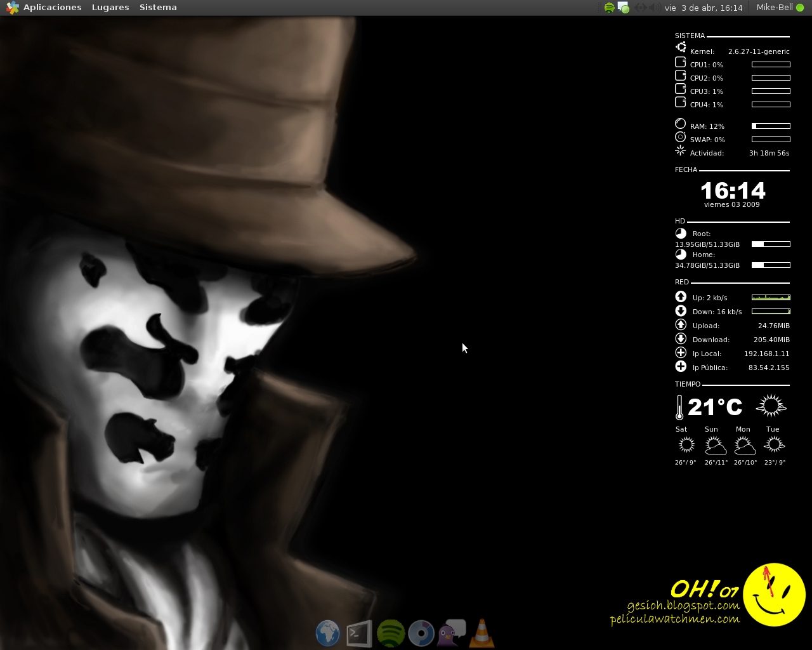Click the public IP "83.54.2.155"
Image resolution: width=812 pixels, height=650 pixels.
(769, 368)
